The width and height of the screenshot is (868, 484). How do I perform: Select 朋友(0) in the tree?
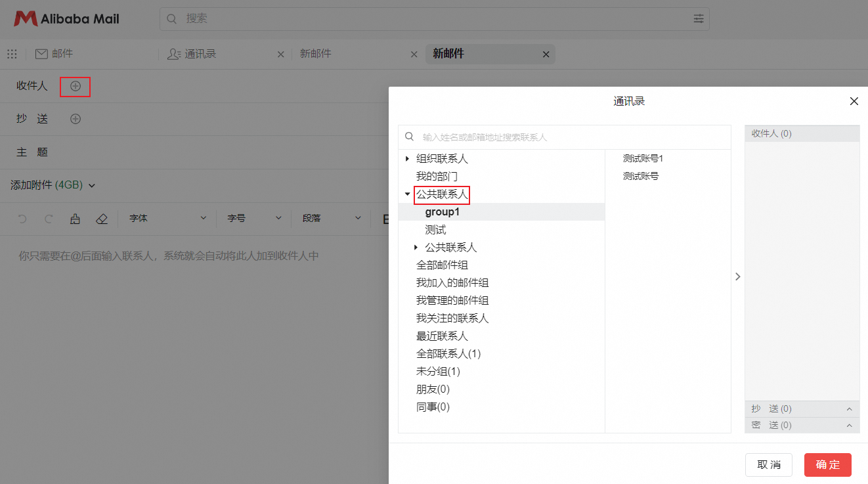tap(433, 389)
